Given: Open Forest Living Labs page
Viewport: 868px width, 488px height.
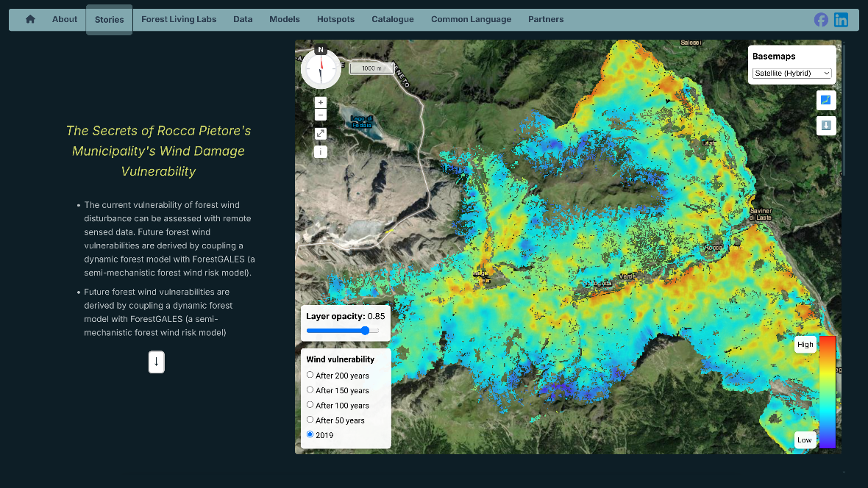Looking at the screenshot, I should (179, 19).
